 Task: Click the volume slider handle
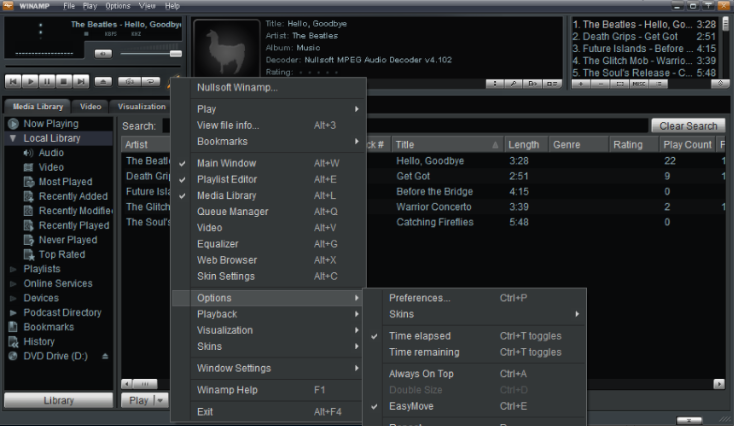tap(176, 54)
